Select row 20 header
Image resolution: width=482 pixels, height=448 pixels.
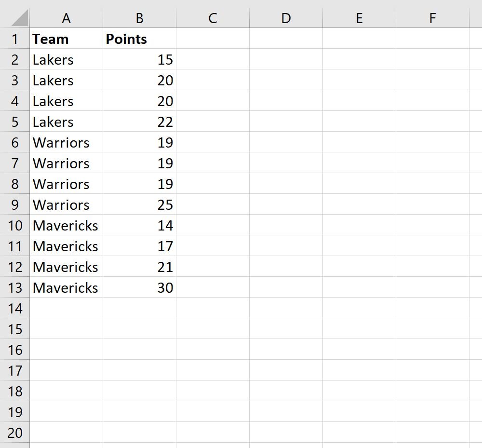click(x=15, y=432)
